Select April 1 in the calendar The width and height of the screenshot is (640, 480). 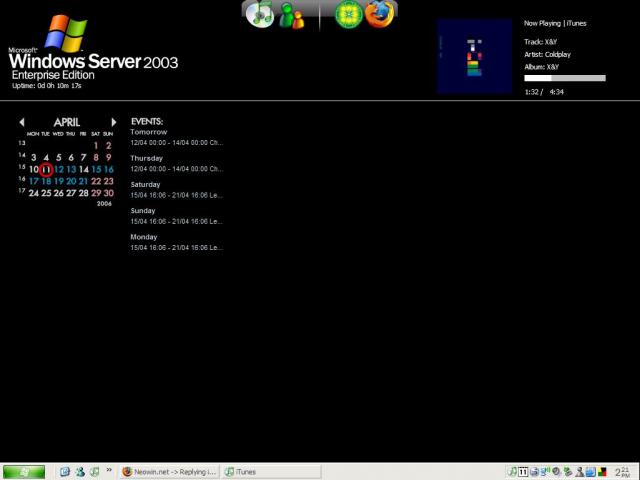pos(96,145)
